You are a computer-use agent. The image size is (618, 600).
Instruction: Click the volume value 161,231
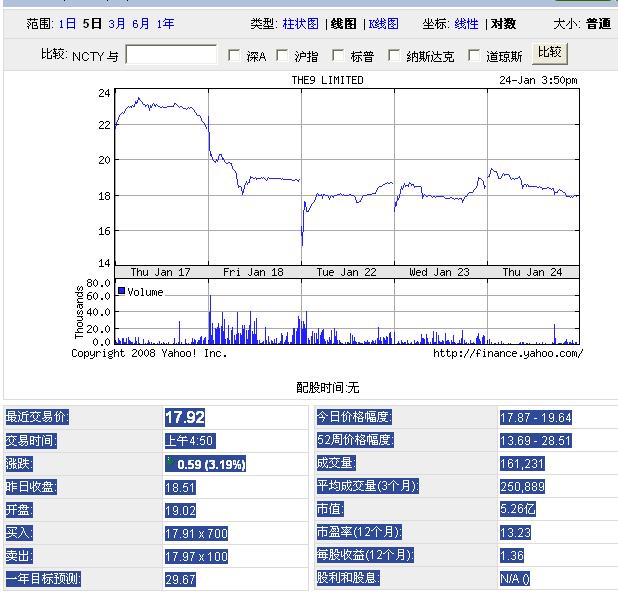[x=522, y=464]
